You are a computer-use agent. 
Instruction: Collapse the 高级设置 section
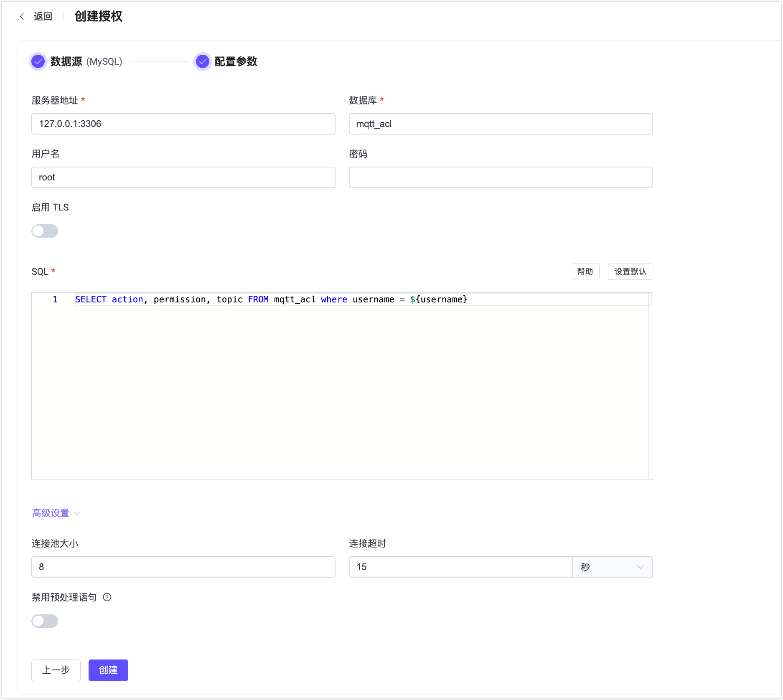pos(56,513)
